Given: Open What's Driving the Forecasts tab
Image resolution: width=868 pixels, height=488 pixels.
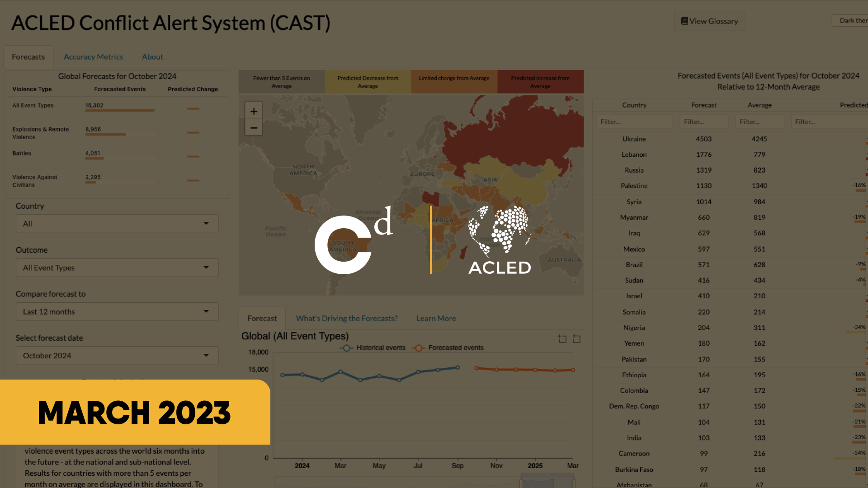Looking at the screenshot, I should 347,319.
